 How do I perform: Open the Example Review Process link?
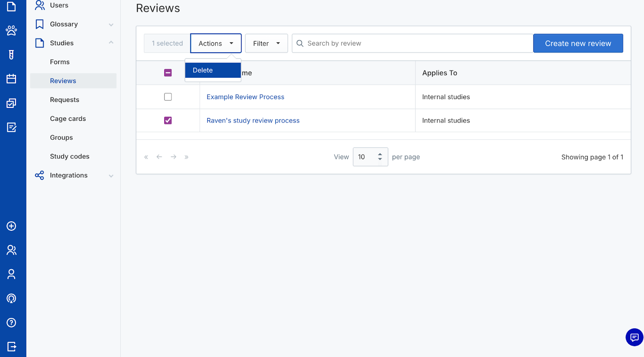245,97
